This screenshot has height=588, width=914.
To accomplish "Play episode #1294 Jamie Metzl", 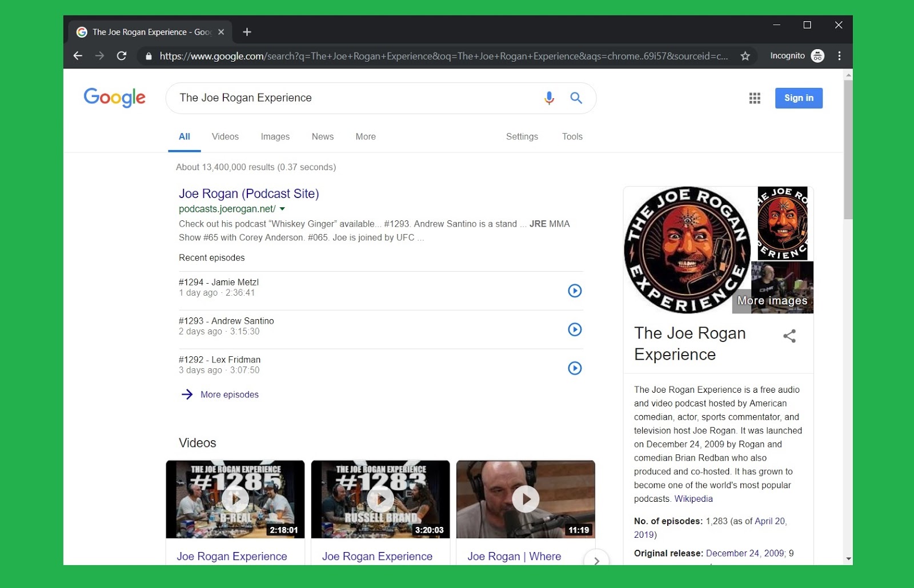I will 575,291.
